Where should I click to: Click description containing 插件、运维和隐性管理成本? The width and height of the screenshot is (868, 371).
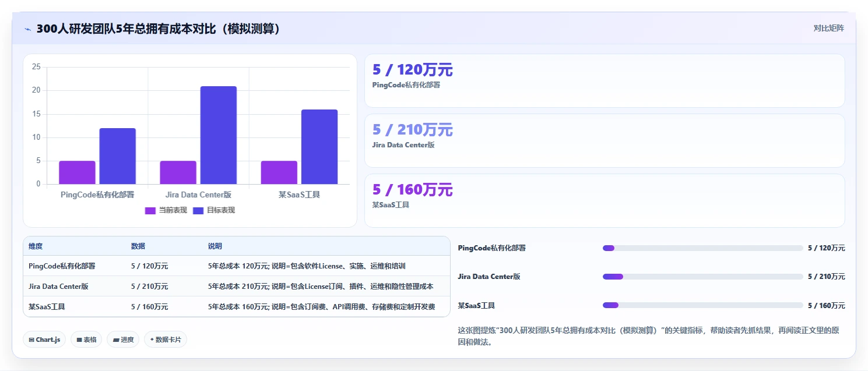tap(321, 286)
